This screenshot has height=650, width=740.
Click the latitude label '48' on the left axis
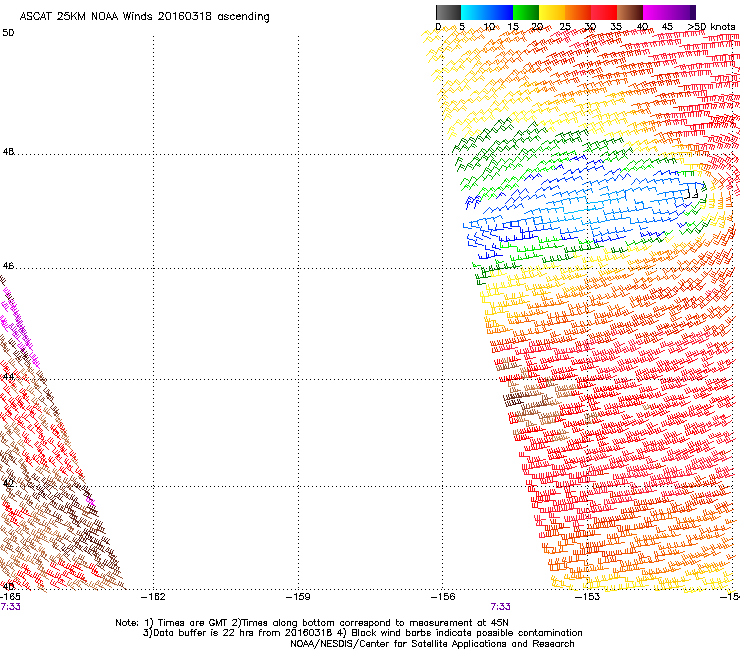click(8, 152)
